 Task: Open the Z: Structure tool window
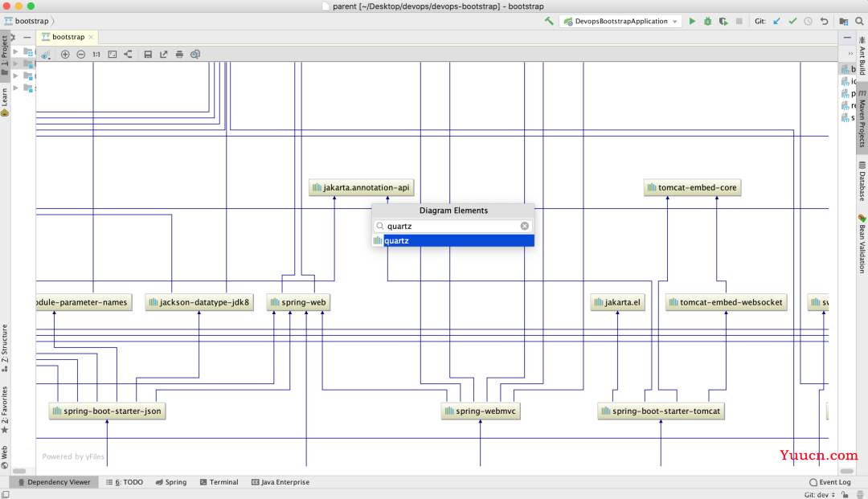[5, 348]
